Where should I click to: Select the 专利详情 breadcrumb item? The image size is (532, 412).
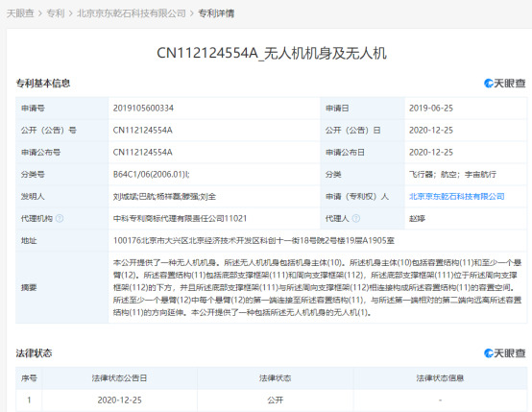(216, 13)
